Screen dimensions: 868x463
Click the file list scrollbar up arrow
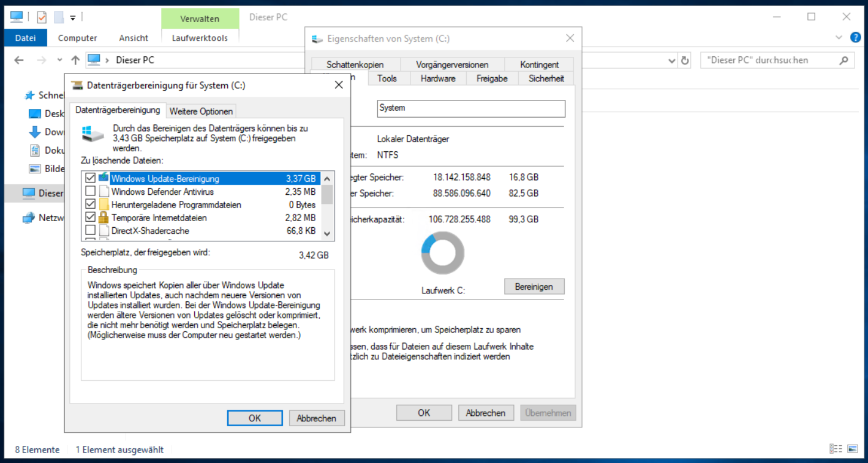click(x=327, y=178)
